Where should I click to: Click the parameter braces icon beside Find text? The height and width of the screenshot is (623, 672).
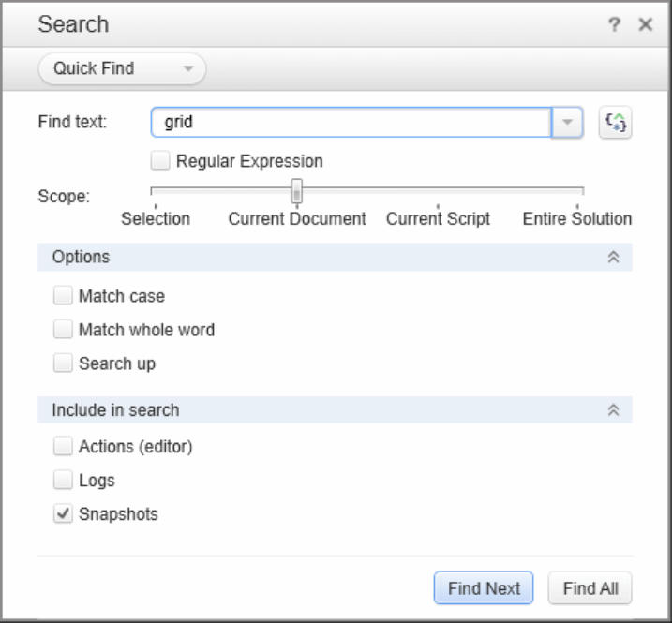tap(615, 123)
